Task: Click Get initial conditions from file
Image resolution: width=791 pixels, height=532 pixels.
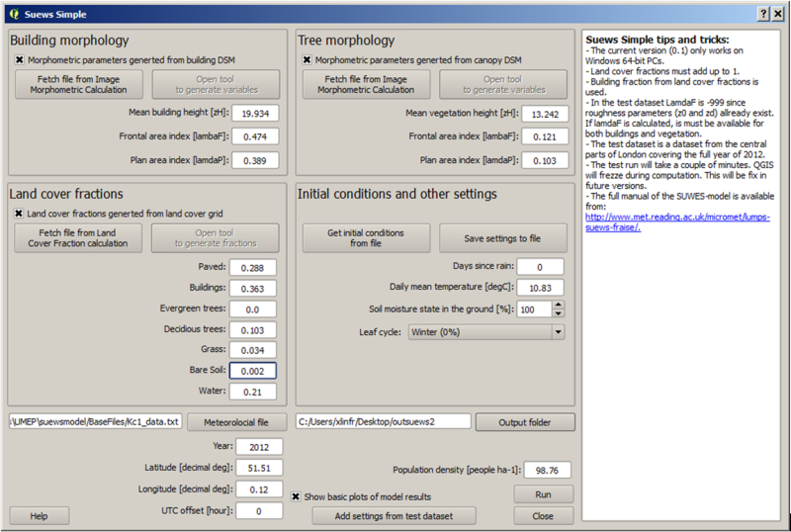Action: (366, 237)
